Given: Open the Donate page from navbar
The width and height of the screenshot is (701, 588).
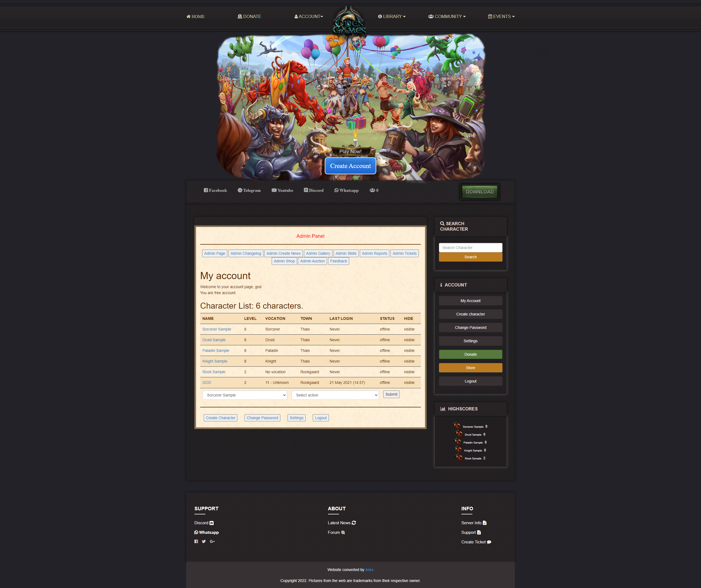Looking at the screenshot, I should click(249, 16).
